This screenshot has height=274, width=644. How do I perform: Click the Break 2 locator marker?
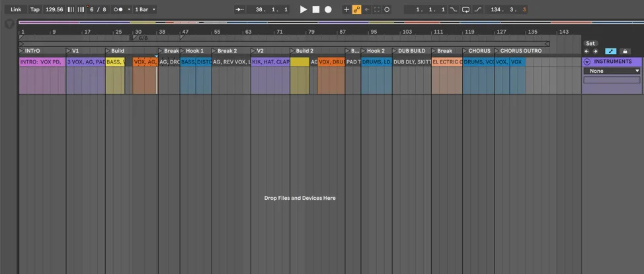225,51
